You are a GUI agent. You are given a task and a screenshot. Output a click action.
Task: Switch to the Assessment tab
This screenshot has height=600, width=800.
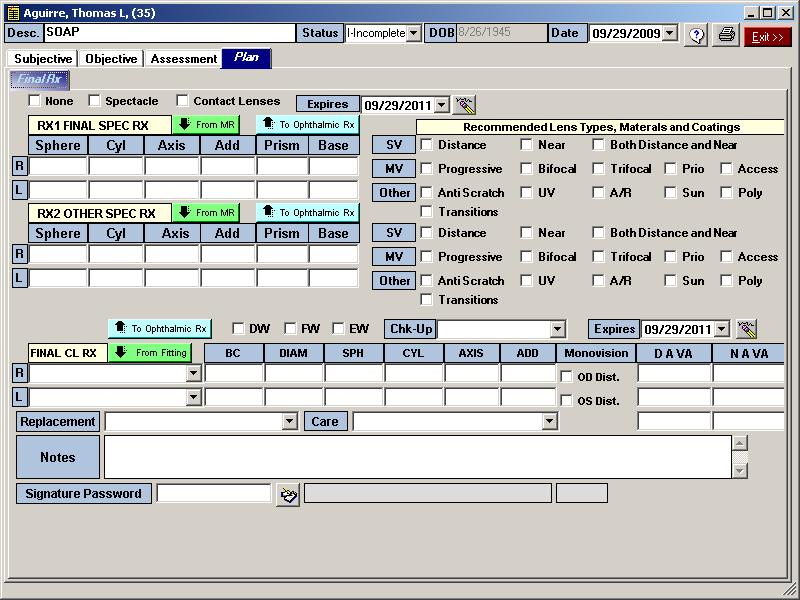(x=183, y=59)
